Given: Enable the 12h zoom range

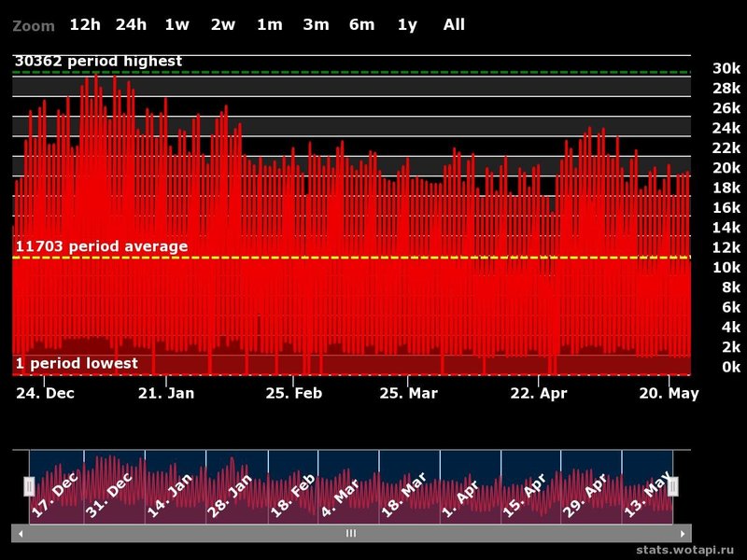Looking at the screenshot, I should (84, 25).
